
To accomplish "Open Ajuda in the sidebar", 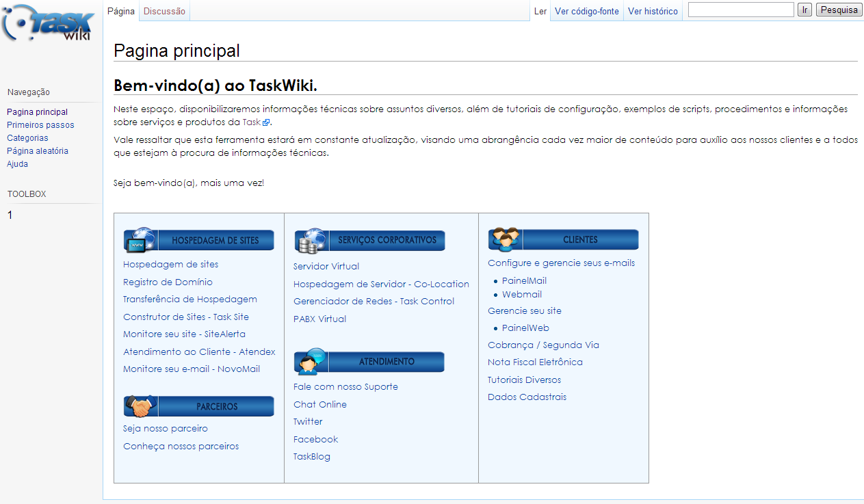I will 17,164.
